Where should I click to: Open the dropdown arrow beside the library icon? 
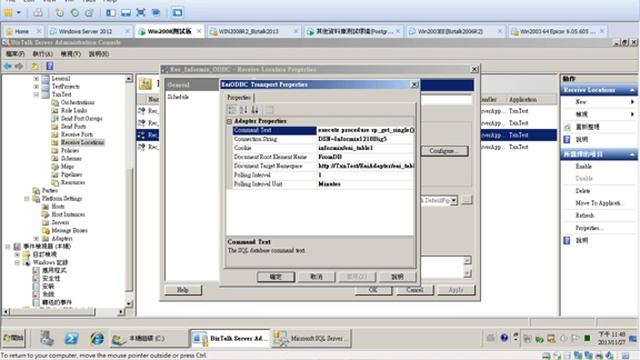[x=19, y=13]
